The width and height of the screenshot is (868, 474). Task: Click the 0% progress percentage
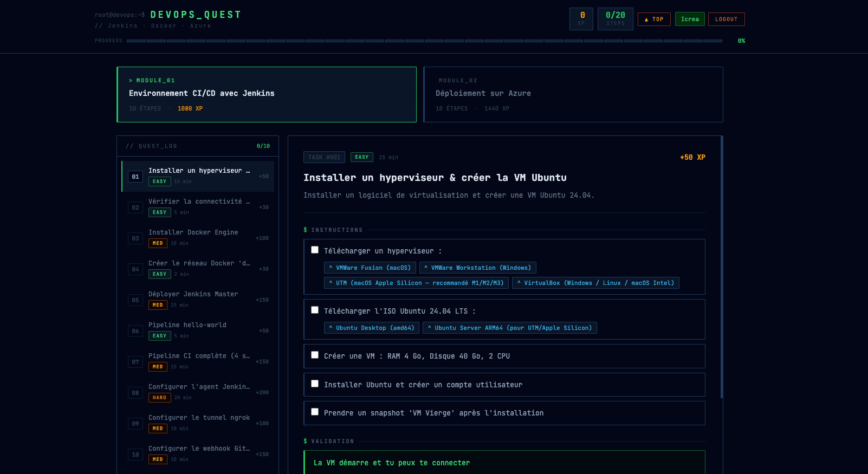741,41
